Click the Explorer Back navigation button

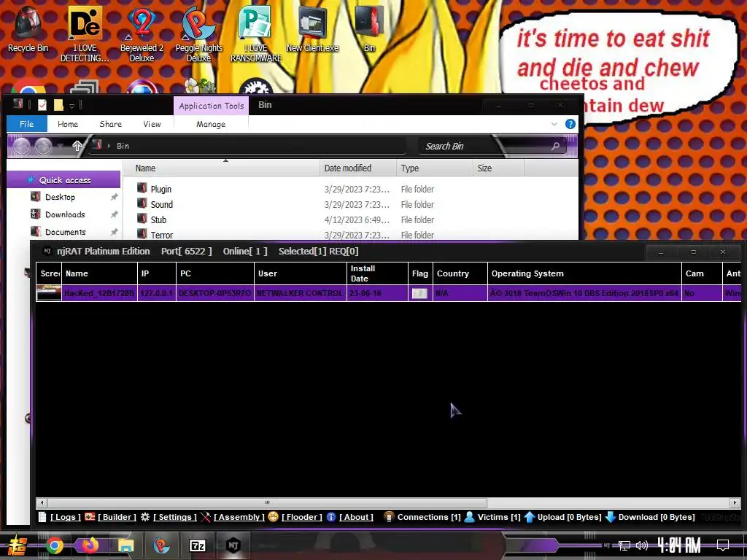pyautogui.click(x=21, y=146)
